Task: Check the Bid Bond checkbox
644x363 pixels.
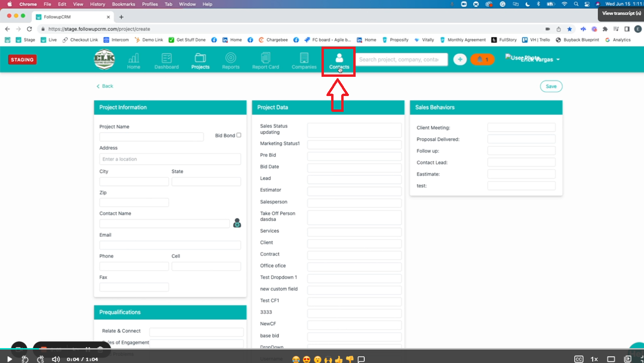Action: pos(239,135)
